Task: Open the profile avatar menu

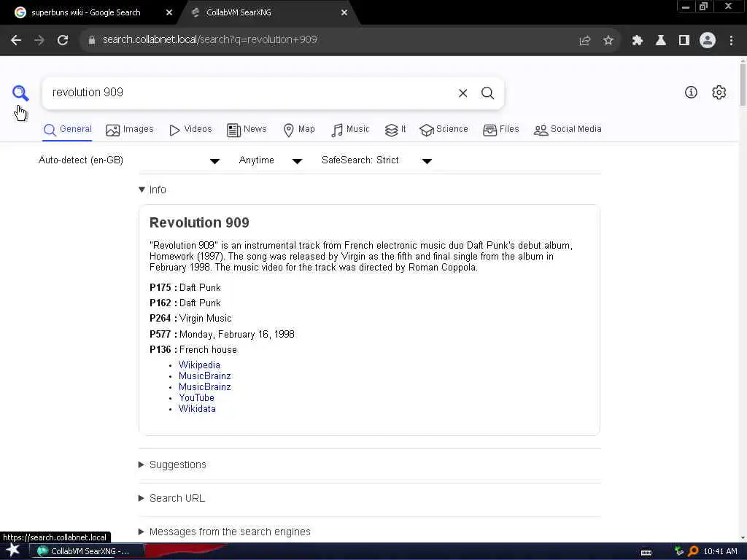Action: [x=708, y=41]
